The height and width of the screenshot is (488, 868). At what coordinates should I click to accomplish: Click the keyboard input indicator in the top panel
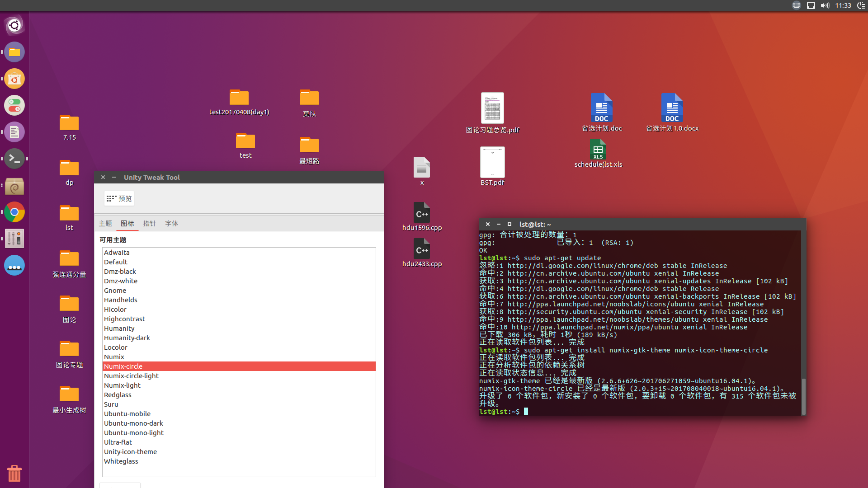[x=797, y=5]
